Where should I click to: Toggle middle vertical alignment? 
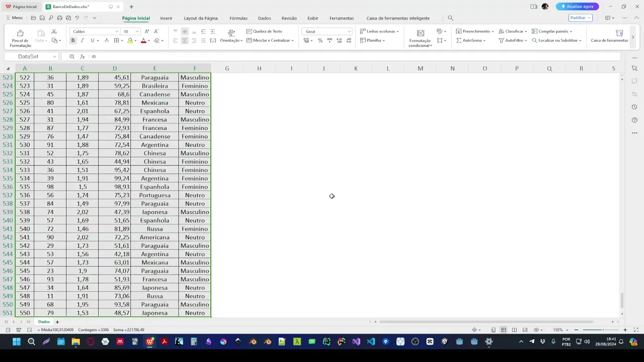tap(184, 31)
